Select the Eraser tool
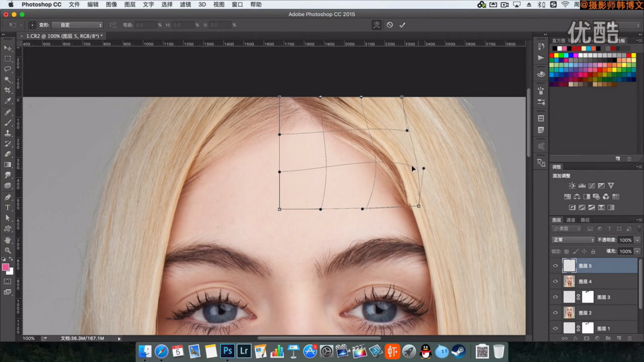644x362 pixels. tap(8, 154)
